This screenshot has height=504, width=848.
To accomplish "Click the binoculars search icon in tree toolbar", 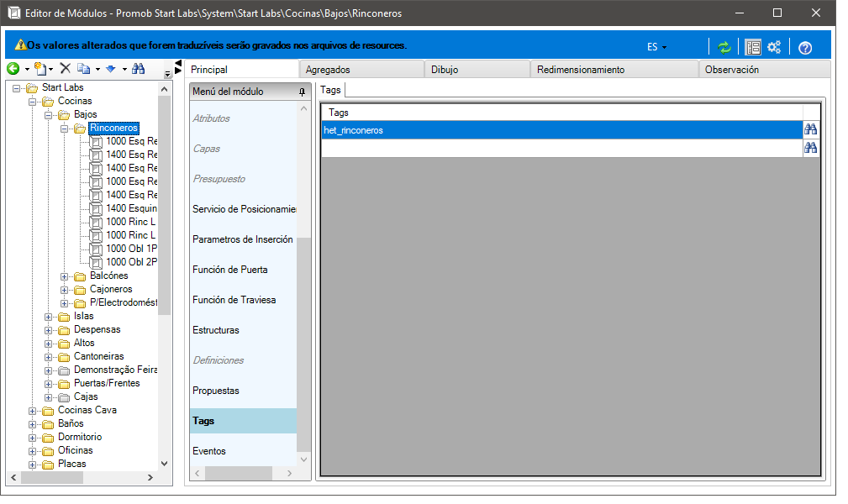I will (x=139, y=68).
